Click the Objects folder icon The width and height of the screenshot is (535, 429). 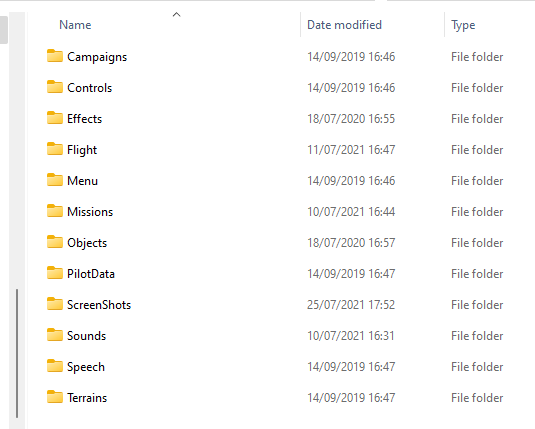[55, 242]
